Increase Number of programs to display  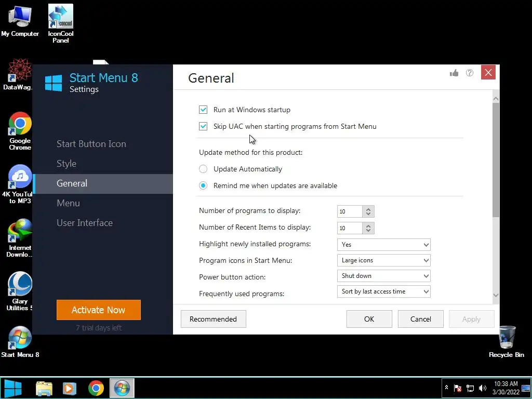pos(368,209)
